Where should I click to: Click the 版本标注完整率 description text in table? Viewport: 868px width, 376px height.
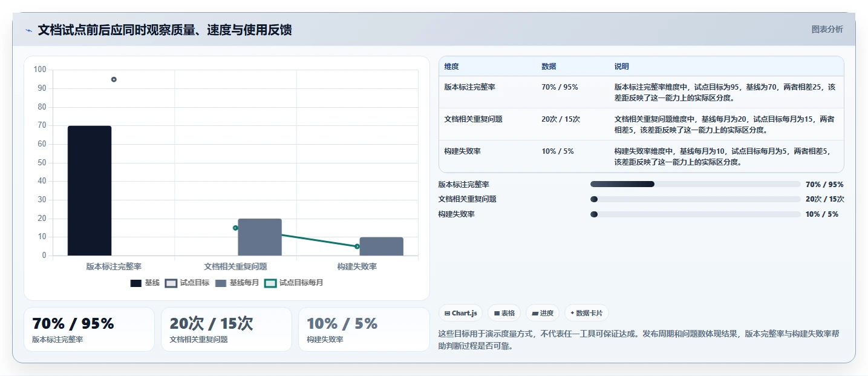coord(725,92)
